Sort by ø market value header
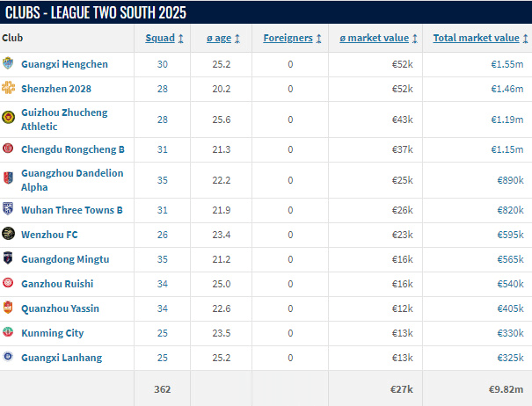 [x=375, y=38]
